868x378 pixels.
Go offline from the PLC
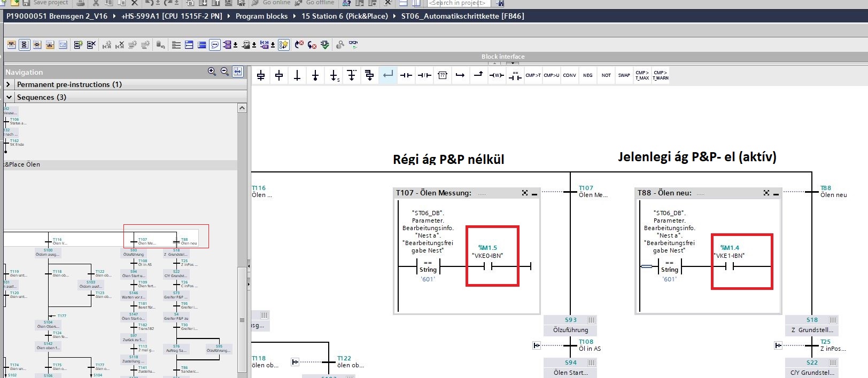(x=315, y=3)
